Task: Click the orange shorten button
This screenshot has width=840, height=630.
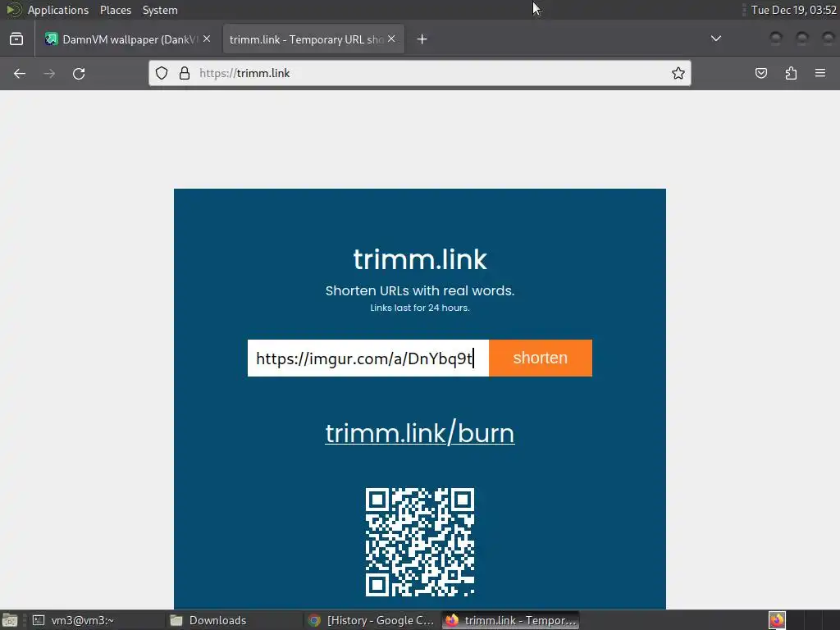Action: click(540, 358)
